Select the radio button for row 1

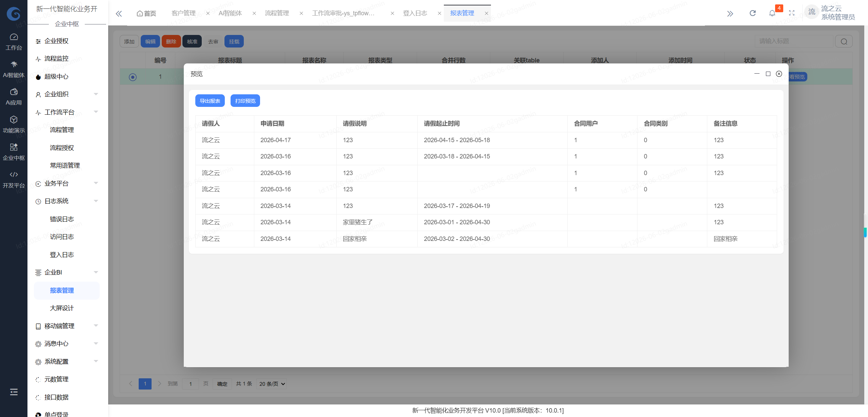(133, 77)
